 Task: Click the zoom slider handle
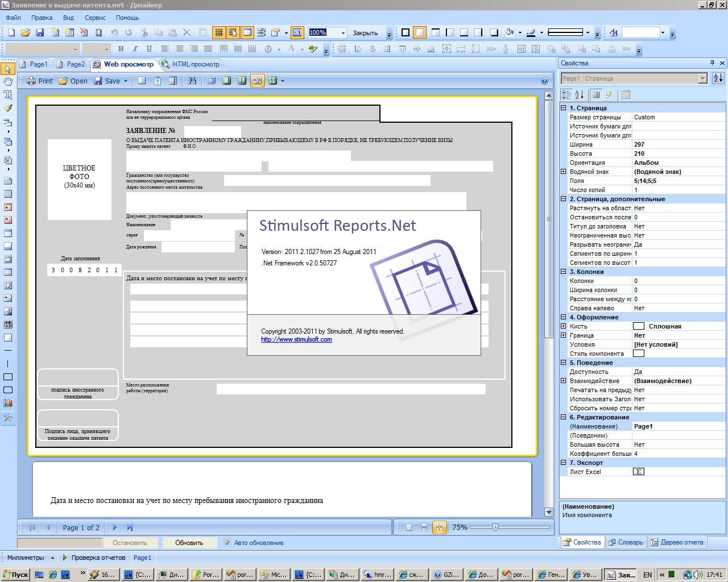pos(495,527)
